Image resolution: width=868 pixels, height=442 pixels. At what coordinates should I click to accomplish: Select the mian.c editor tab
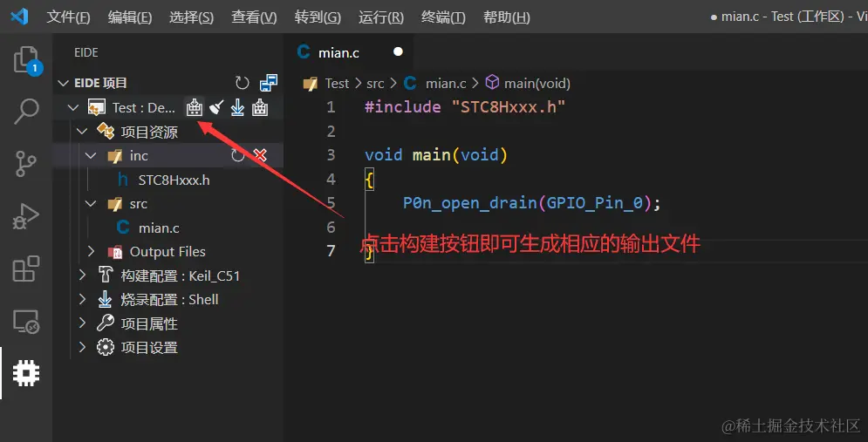tap(349, 52)
